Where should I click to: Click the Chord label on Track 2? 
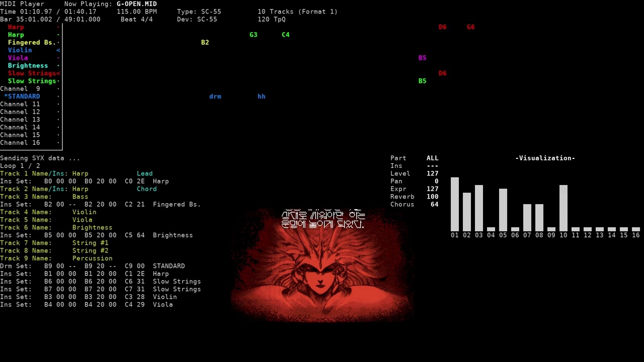[147, 189]
